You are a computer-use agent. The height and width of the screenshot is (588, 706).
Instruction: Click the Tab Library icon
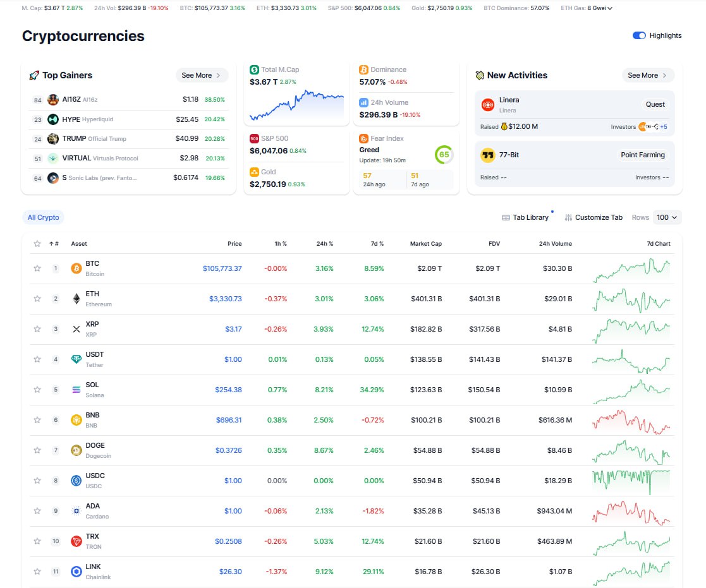[506, 218]
